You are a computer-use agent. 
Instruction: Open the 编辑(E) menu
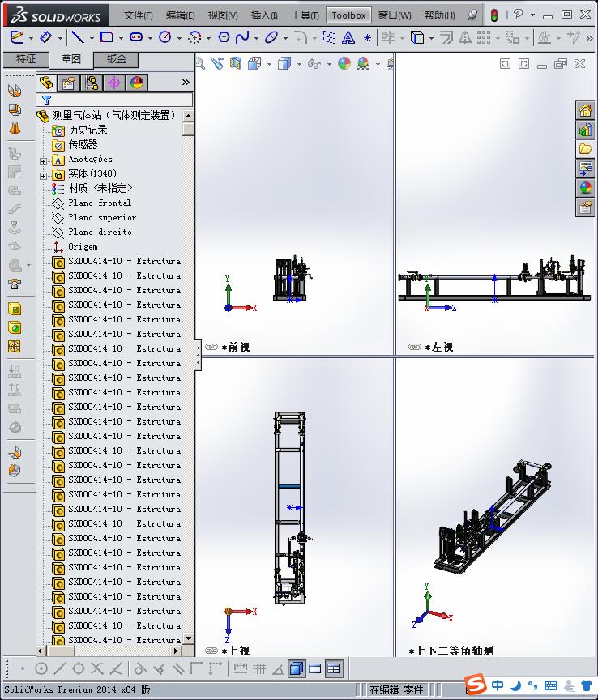coord(181,15)
